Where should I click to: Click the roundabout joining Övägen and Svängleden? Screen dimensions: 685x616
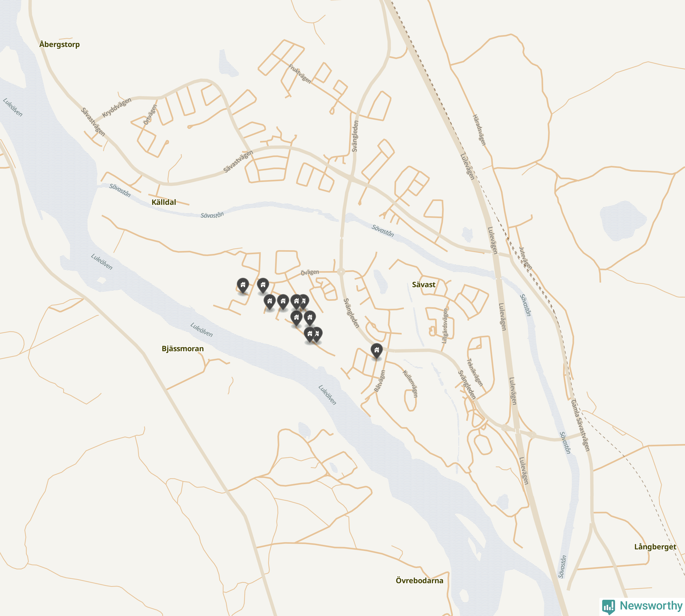coord(341,271)
